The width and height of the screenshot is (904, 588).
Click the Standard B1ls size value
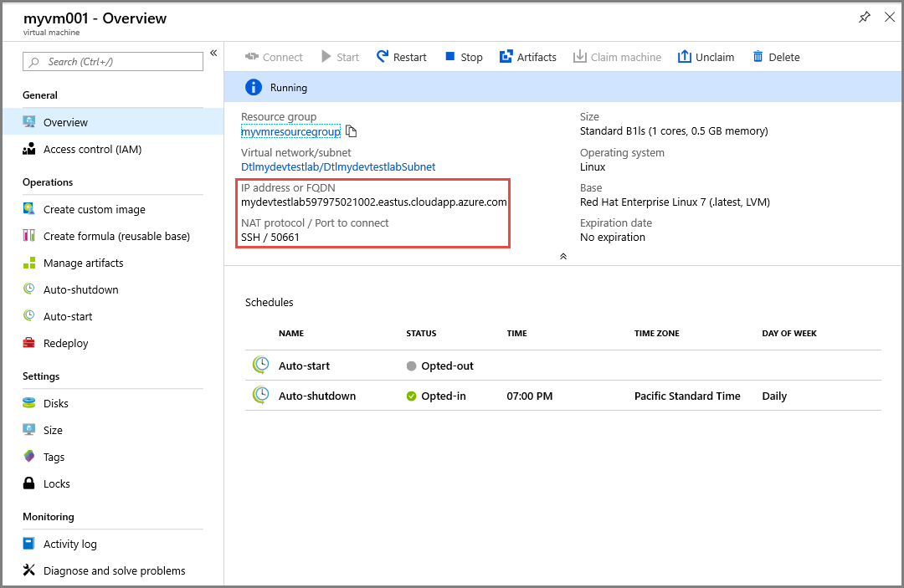coord(674,131)
